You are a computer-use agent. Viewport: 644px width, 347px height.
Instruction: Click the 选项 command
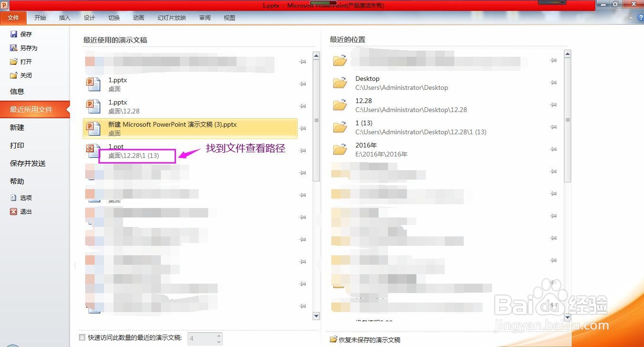coord(26,198)
